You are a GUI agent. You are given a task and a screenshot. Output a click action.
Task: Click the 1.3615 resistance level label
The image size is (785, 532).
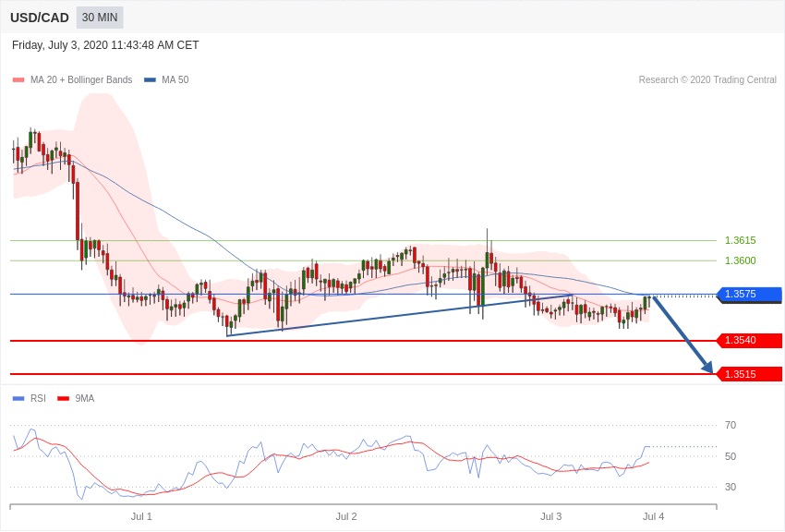click(x=740, y=240)
